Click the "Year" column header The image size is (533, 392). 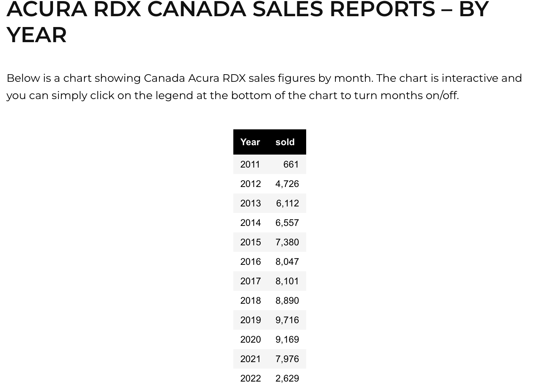pos(250,142)
